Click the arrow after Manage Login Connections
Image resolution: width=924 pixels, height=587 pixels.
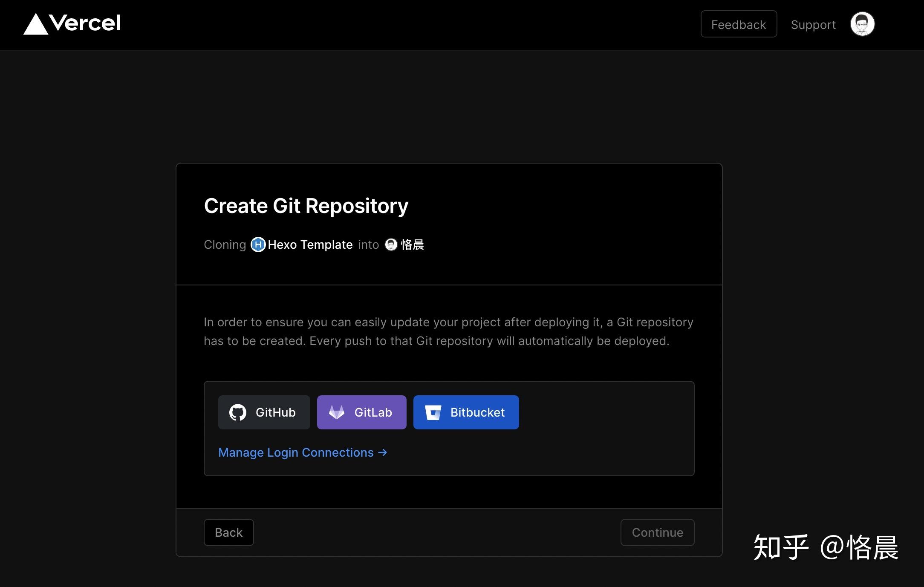pyautogui.click(x=383, y=452)
